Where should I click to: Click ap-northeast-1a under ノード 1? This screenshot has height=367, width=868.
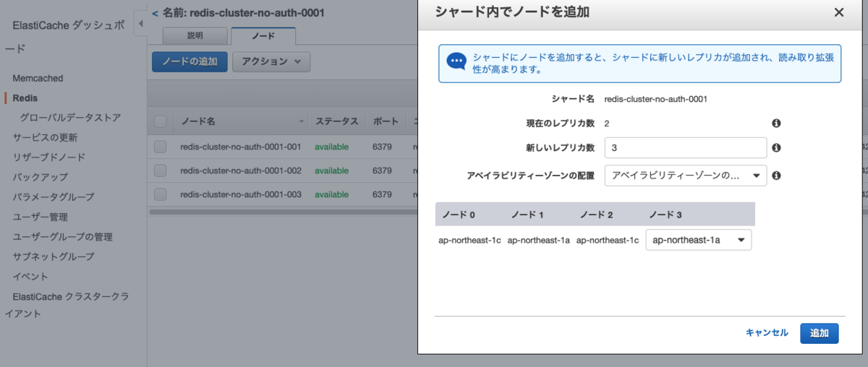(x=539, y=241)
